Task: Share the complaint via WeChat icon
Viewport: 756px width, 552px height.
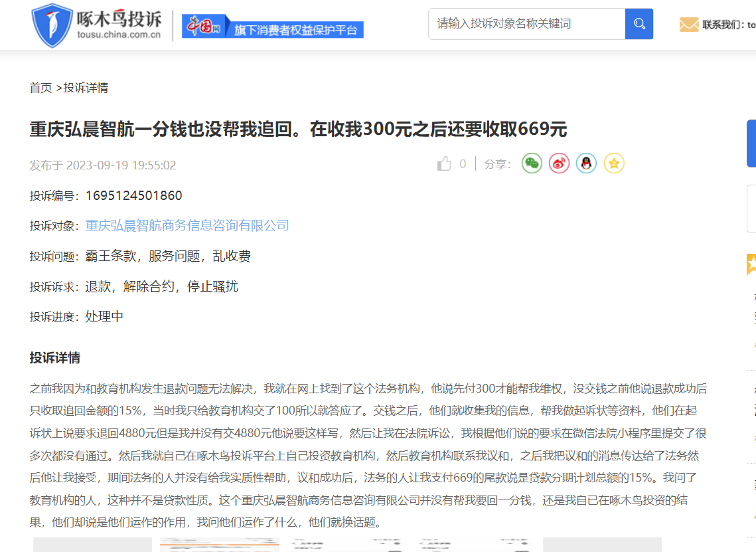Action: pyautogui.click(x=532, y=163)
